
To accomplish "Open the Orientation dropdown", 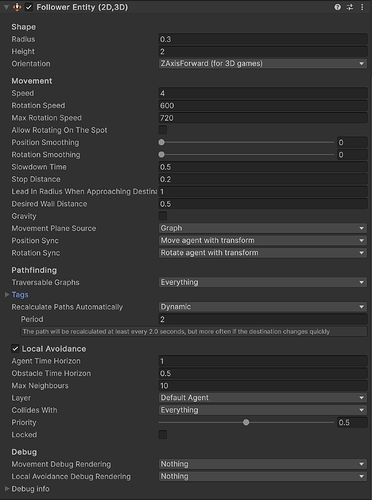I will [263, 63].
